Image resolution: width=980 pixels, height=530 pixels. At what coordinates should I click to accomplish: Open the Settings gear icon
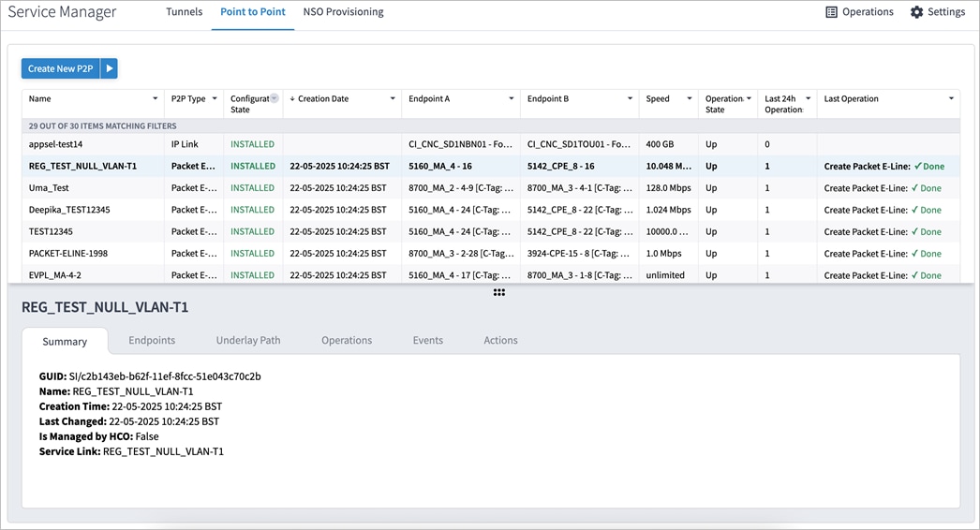[x=916, y=12]
